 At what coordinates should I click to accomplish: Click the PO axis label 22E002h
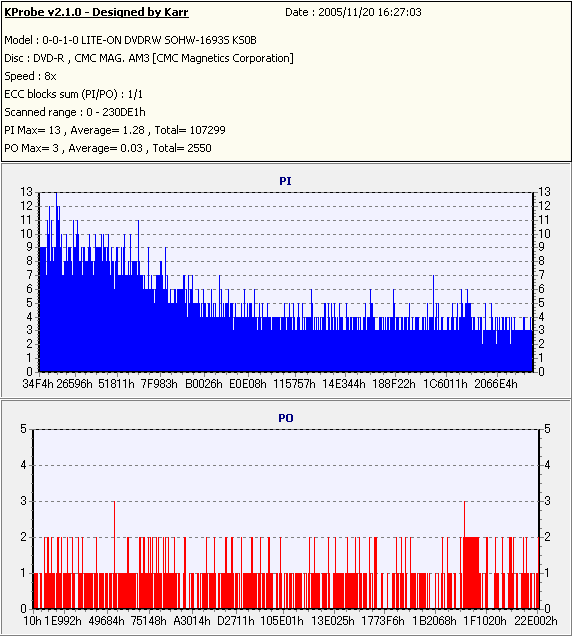536,621
